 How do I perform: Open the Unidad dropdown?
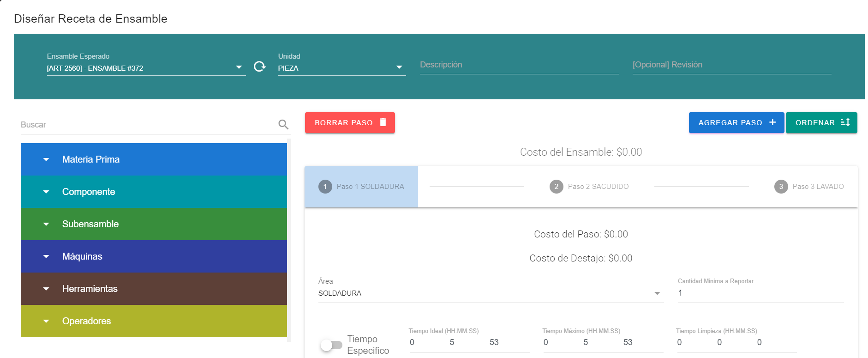[399, 67]
